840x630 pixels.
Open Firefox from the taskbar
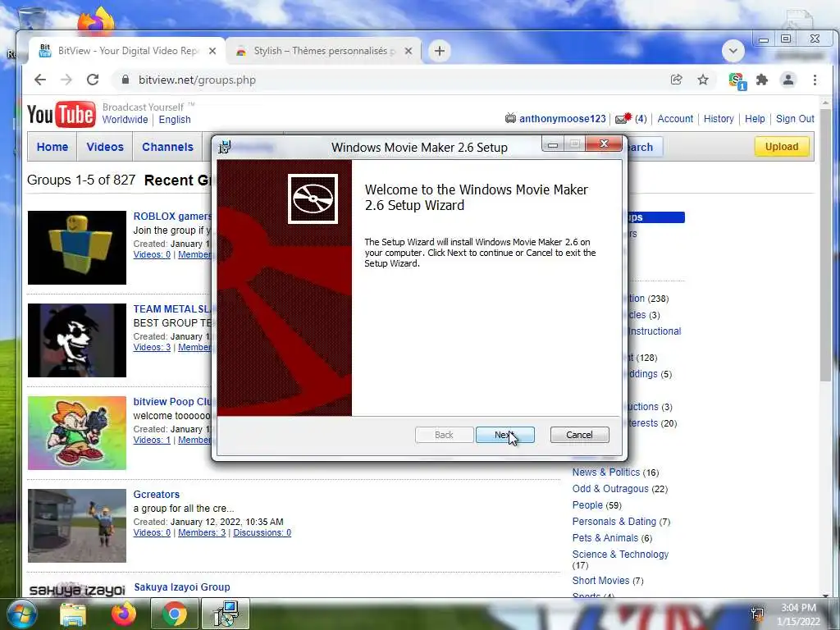(x=124, y=614)
